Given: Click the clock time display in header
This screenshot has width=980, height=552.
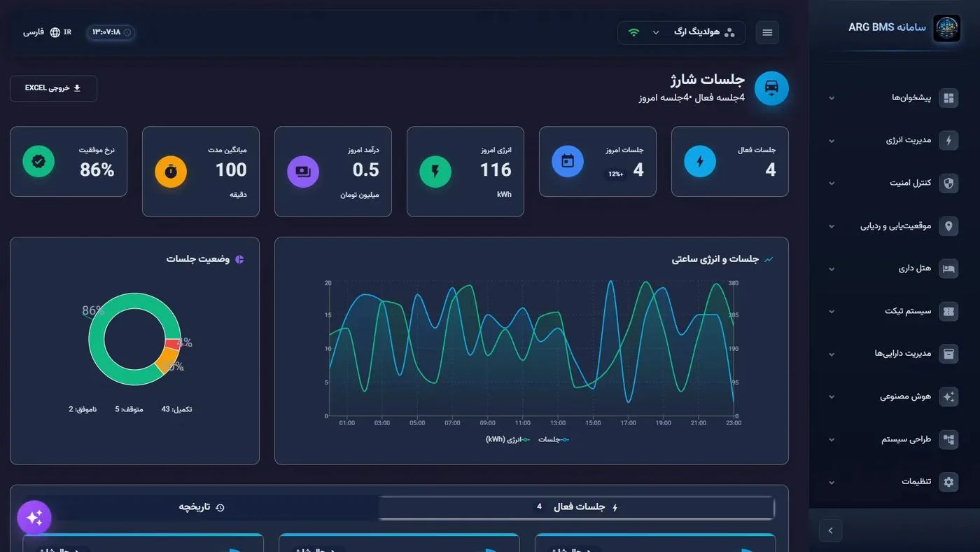Looking at the screenshot, I should pyautogui.click(x=111, y=32).
